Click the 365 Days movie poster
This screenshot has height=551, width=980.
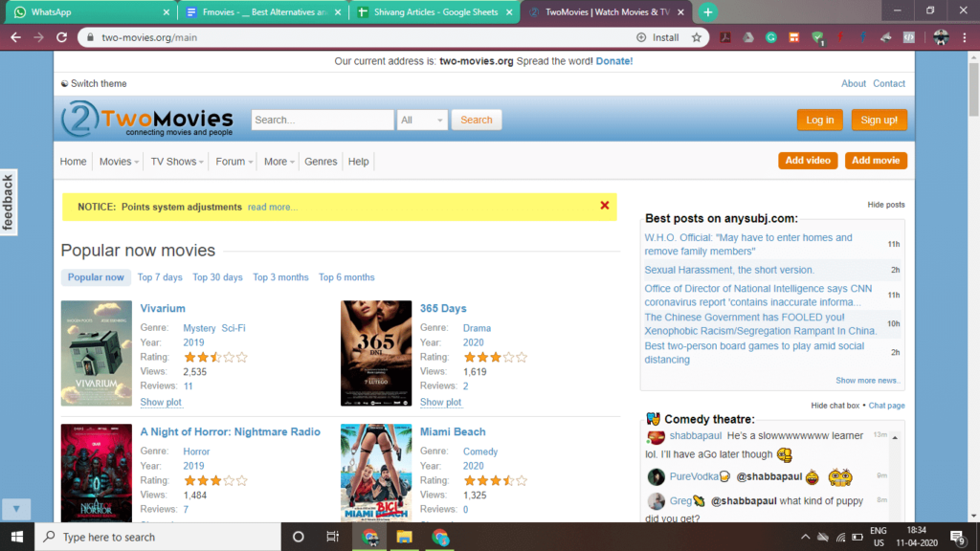point(376,353)
